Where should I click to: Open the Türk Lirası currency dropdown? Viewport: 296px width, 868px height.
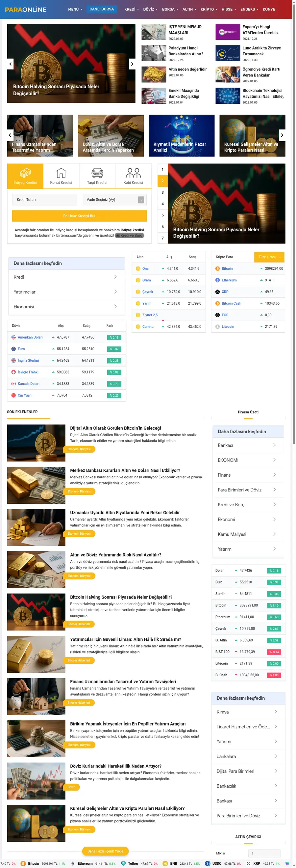point(269,257)
